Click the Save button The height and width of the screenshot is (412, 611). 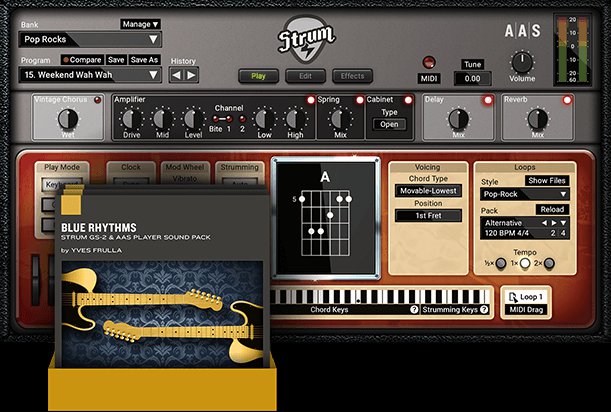pos(116,60)
